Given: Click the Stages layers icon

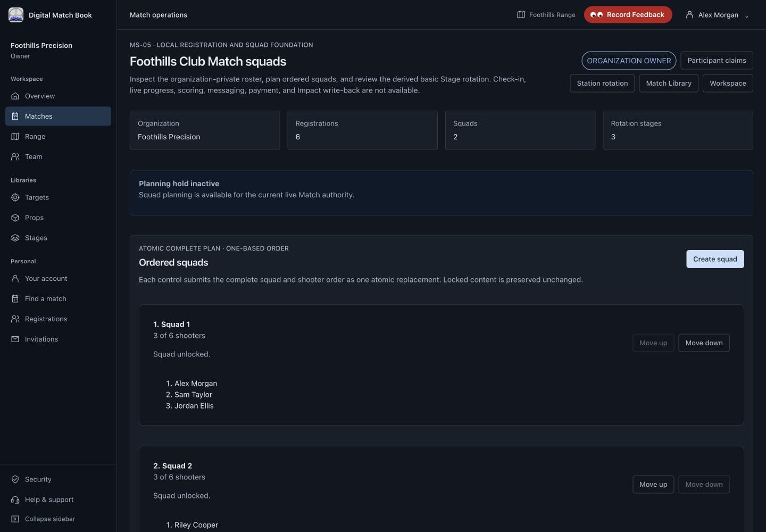Looking at the screenshot, I should pos(15,238).
